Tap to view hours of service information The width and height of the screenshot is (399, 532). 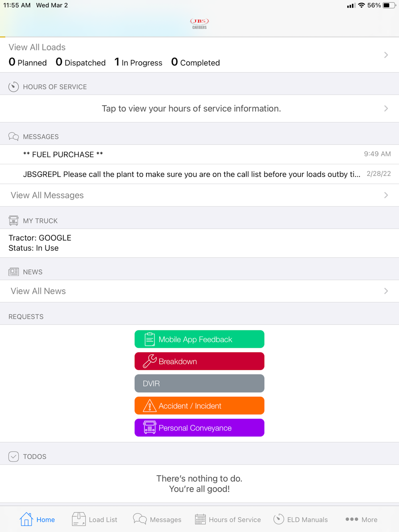click(199, 108)
